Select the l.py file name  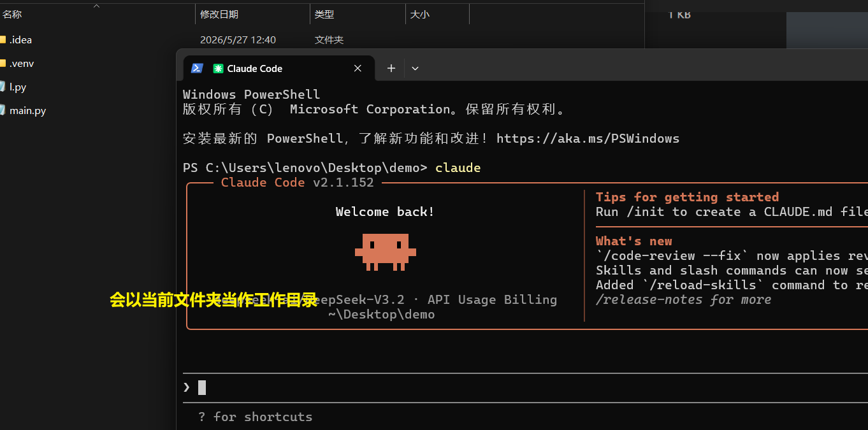click(18, 87)
